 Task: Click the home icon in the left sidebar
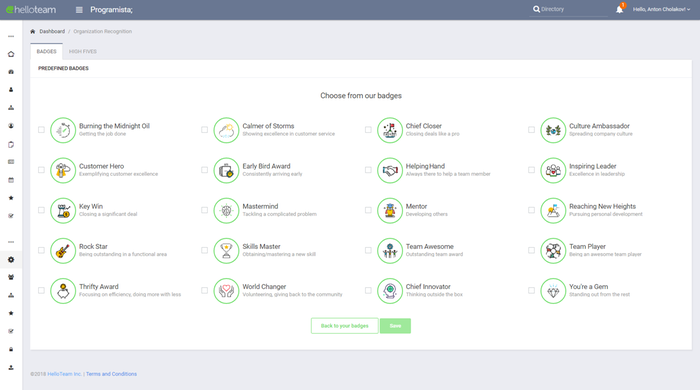click(11, 54)
